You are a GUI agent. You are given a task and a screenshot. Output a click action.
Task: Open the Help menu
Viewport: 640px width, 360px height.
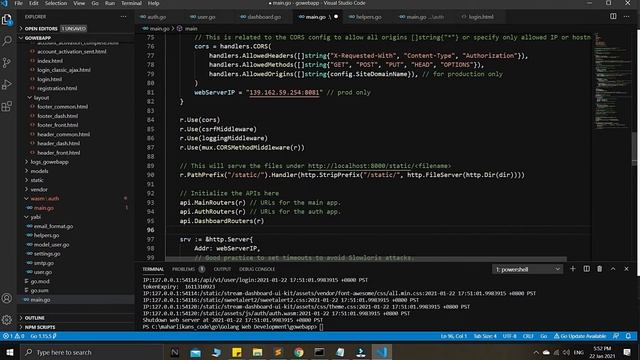[153, 3]
